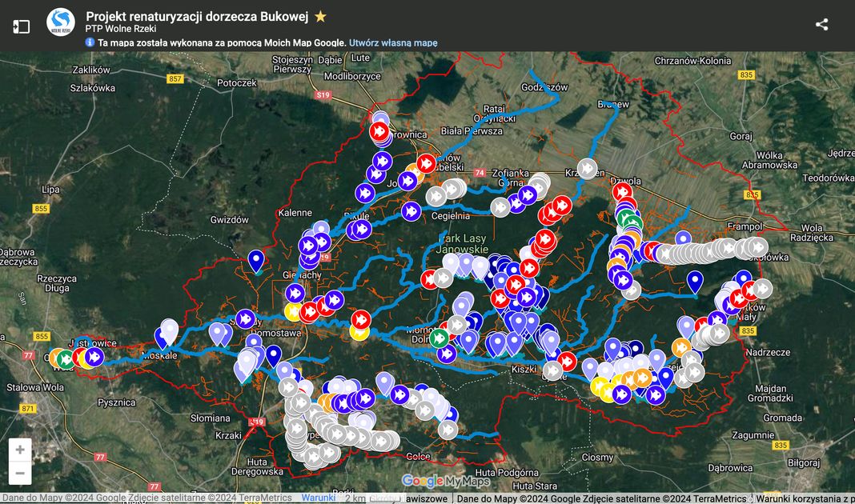855x504 pixels.
Task: Click the Park Lasy Janowskie label
Action: click(463, 243)
